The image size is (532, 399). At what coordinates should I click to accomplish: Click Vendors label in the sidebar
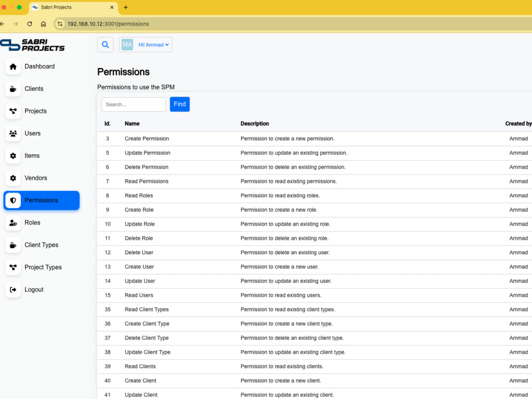click(x=36, y=178)
